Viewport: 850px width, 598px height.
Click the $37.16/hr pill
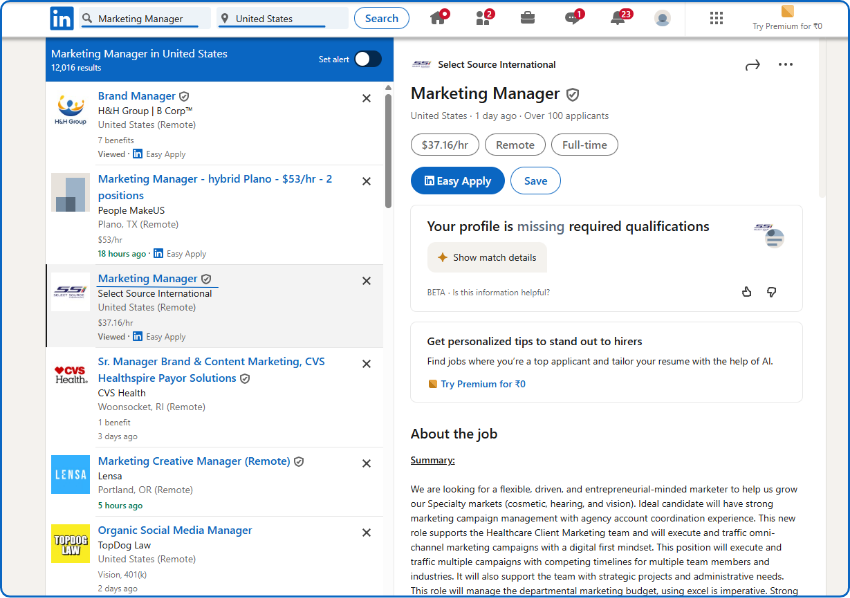445,145
